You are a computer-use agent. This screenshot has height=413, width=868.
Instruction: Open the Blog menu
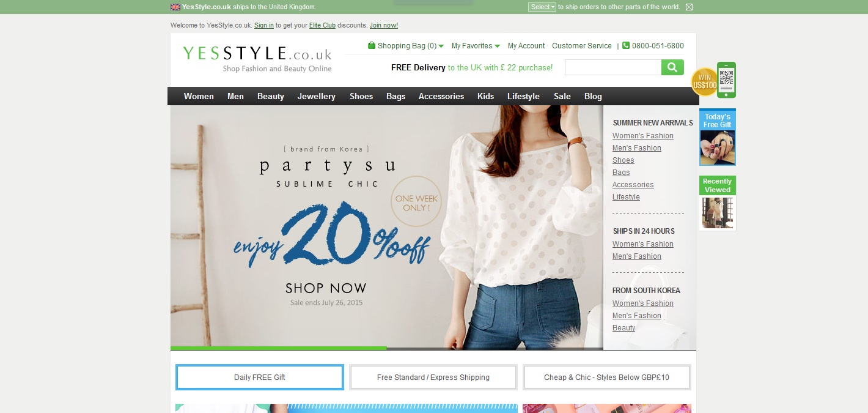pyautogui.click(x=593, y=96)
